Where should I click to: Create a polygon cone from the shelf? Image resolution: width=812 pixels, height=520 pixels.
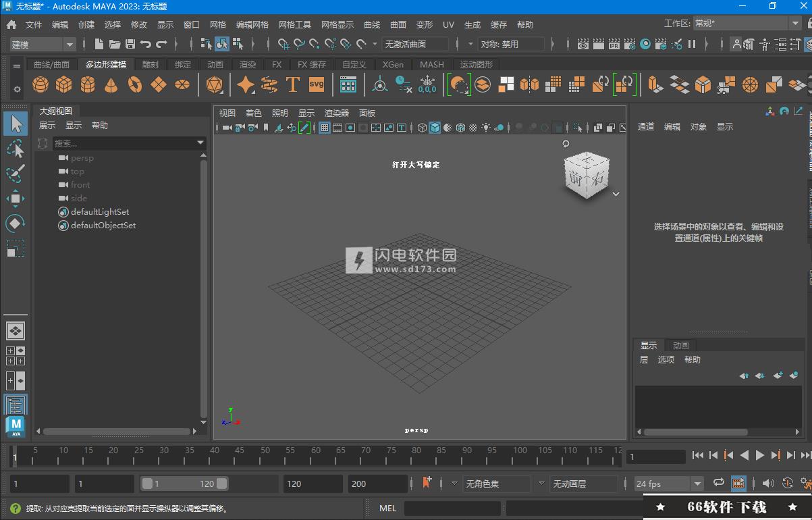pos(111,84)
